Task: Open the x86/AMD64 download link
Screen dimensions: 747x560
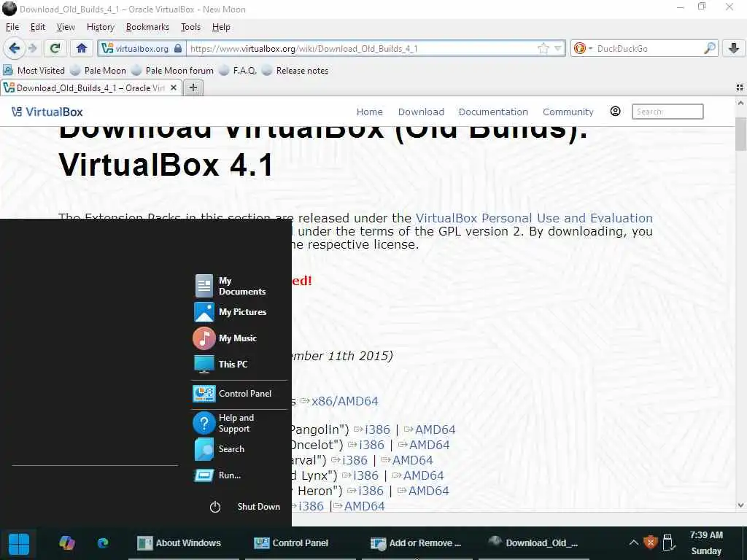Action: point(345,401)
